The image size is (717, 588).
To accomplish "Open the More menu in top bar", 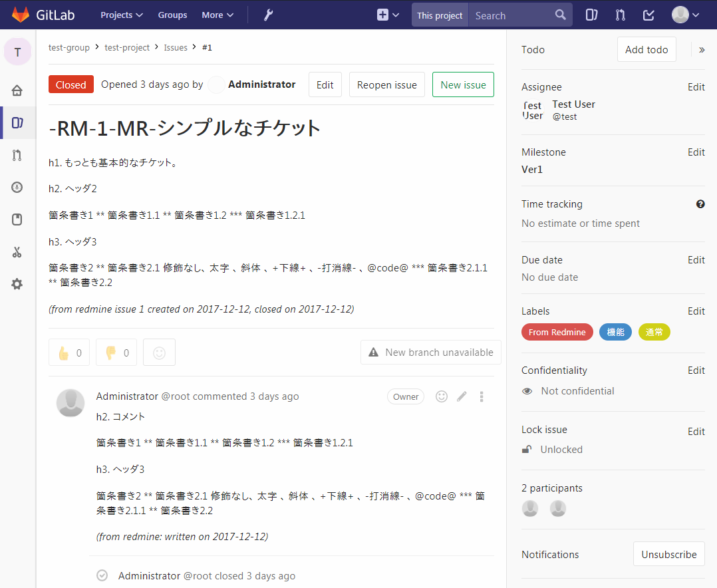I will tap(217, 14).
